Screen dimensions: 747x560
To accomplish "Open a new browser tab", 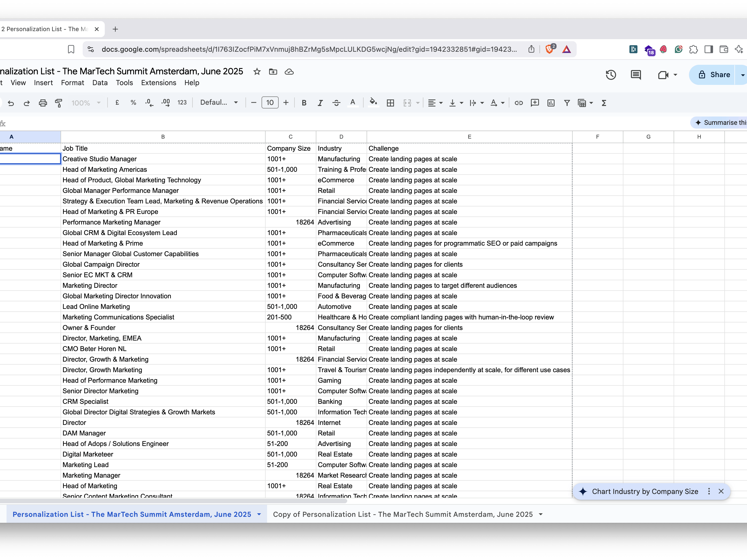I will pos(115,29).
